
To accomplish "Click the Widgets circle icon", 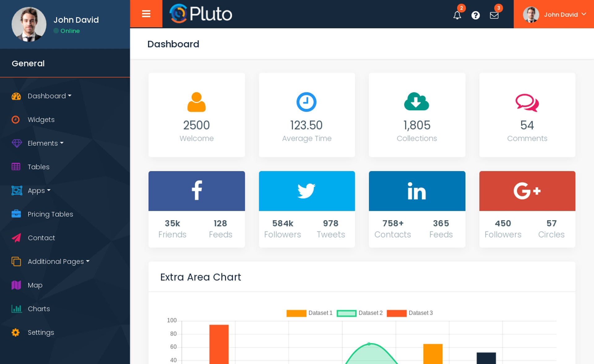I will tap(16, 119).
